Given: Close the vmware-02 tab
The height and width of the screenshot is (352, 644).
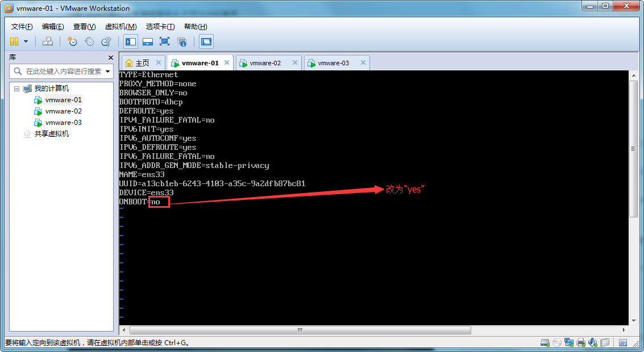Looking at the screenshot, I should [x=295, y=63].
